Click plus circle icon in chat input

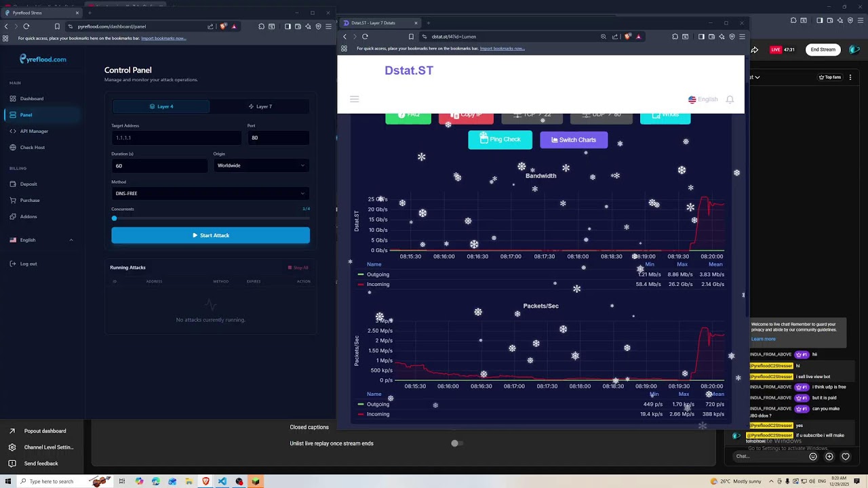point(829,456)
